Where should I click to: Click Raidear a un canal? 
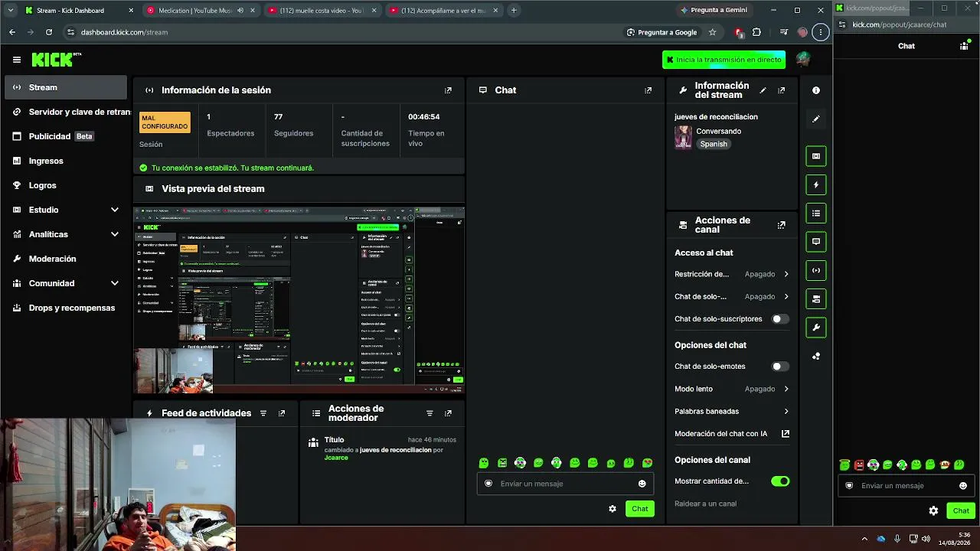tap(705, 504)
